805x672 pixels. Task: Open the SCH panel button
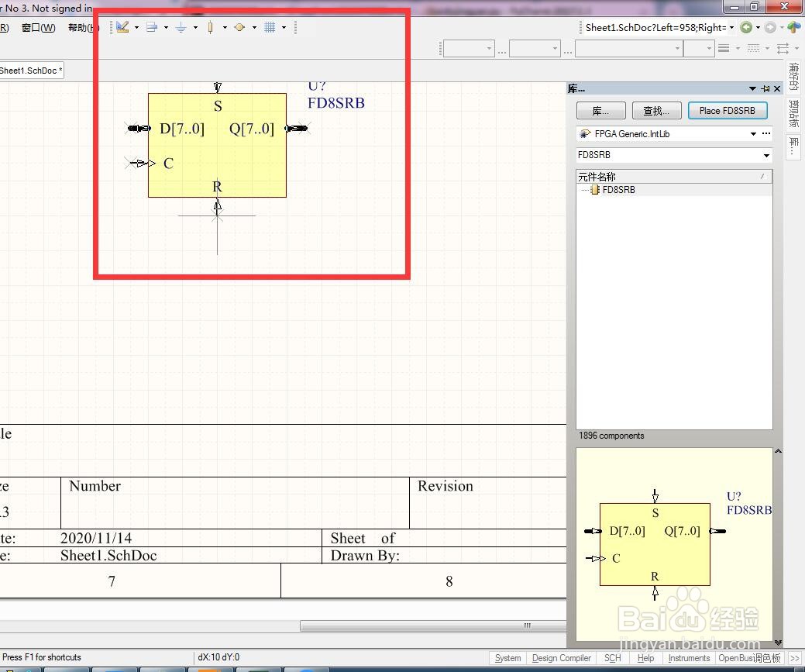tap(613, 658)
